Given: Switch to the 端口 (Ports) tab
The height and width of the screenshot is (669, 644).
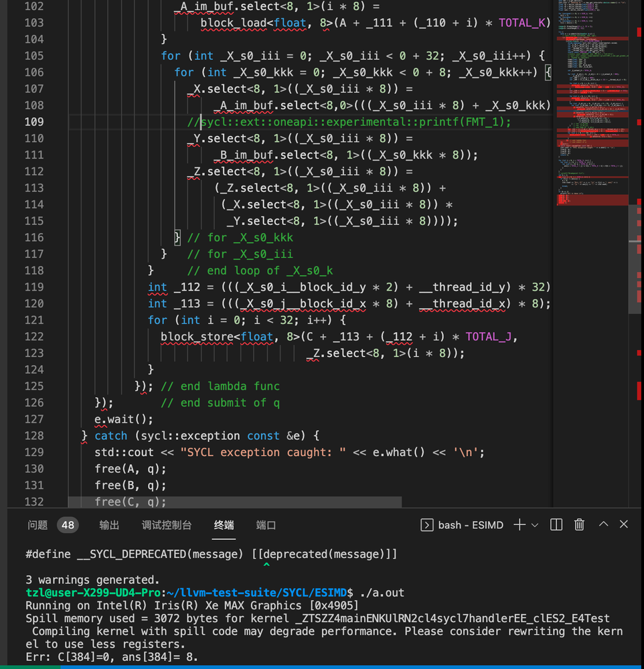Looking at the screenshot, I should click(266, 525).
